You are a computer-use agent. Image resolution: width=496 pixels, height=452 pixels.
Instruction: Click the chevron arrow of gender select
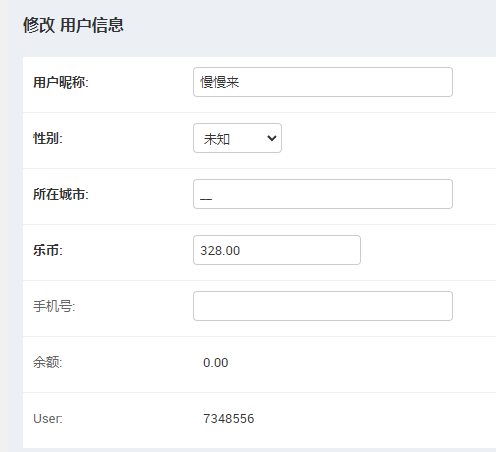272,138
